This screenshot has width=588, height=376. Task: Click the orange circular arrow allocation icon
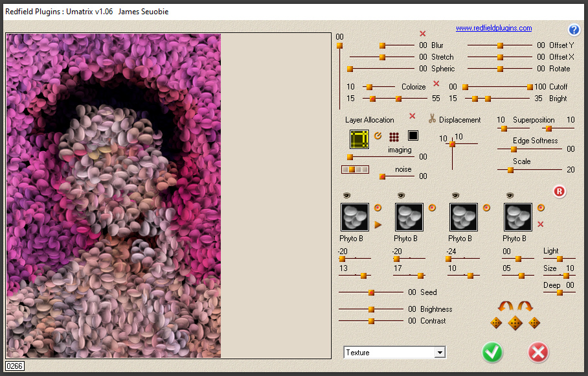coord(378,136)
